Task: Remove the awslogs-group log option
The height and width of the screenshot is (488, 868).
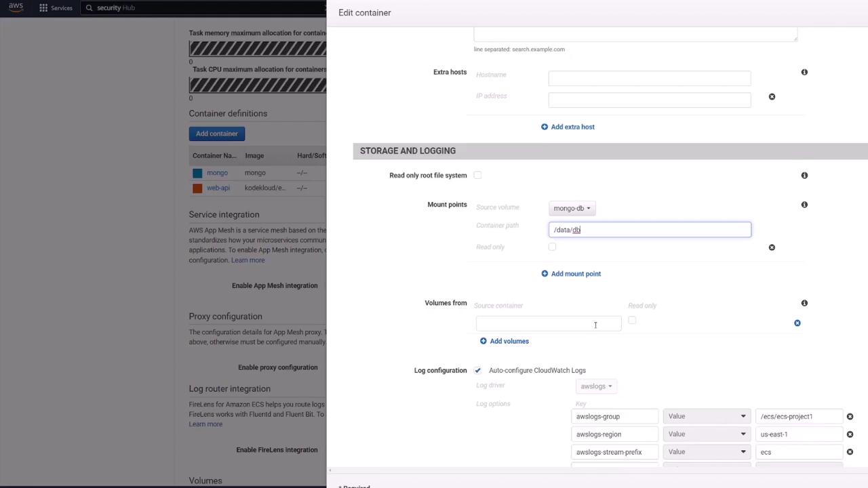Action: (x=850, y=417)
